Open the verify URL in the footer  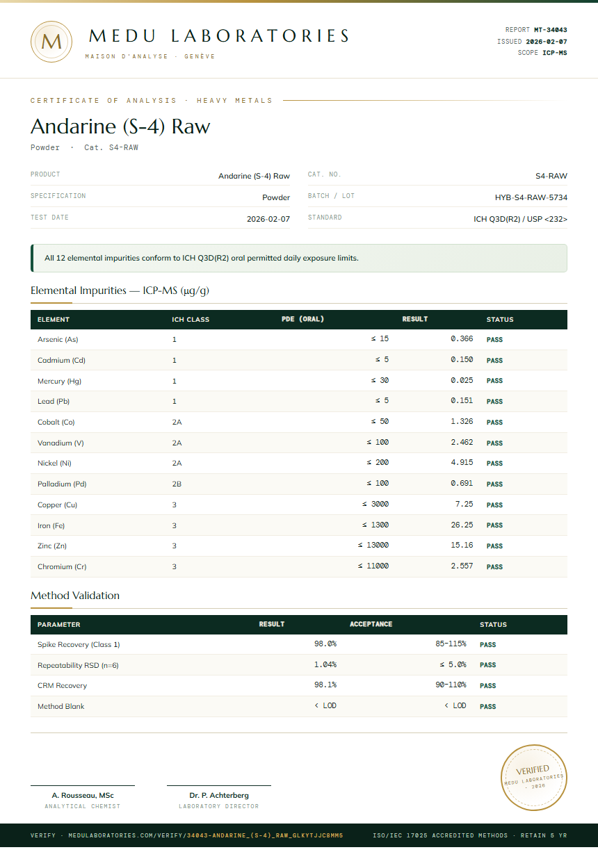click(x=186, y=835)
